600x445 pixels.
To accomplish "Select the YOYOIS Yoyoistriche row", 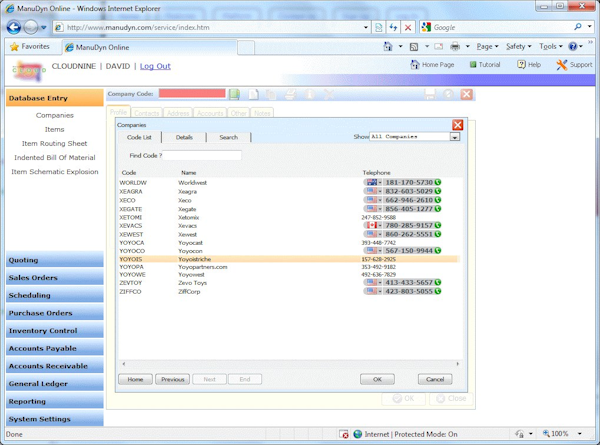I will pos(289,259).
